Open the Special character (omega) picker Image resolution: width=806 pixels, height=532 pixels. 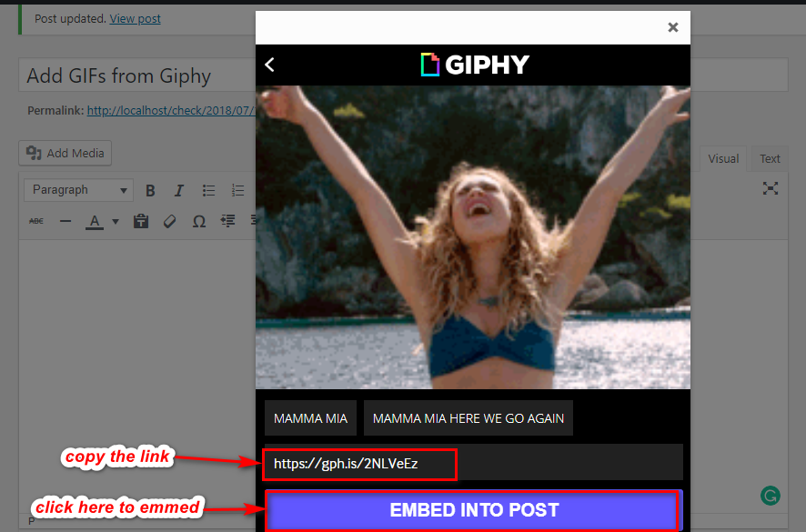pos(199,221)
